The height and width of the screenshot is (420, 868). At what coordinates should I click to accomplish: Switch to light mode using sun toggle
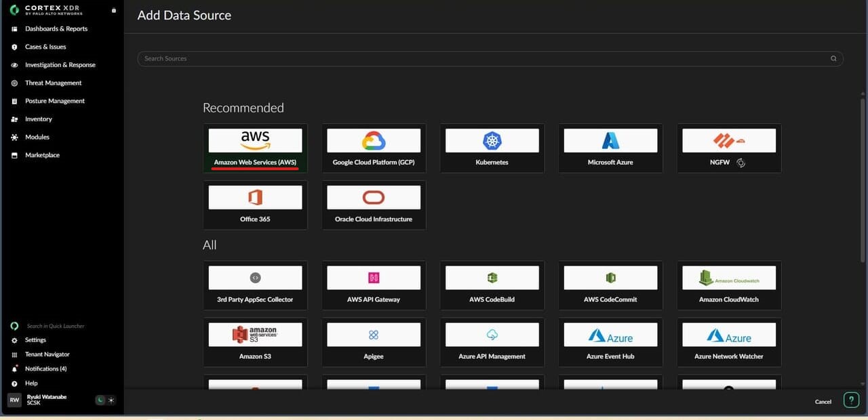pos(111,400)
